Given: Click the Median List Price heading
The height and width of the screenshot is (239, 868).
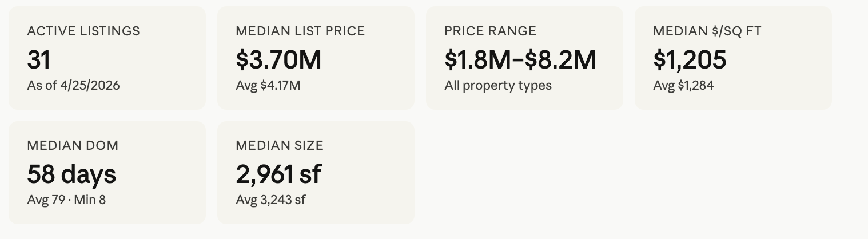Looking at the screenshot, I should [x=300, y=31].
